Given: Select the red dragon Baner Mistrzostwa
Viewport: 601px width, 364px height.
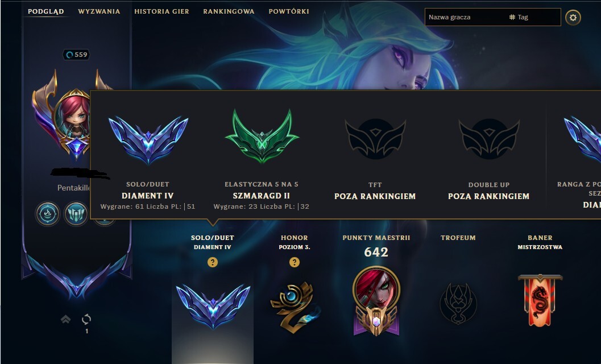Looking at the screenshot, I should [540, 300].
